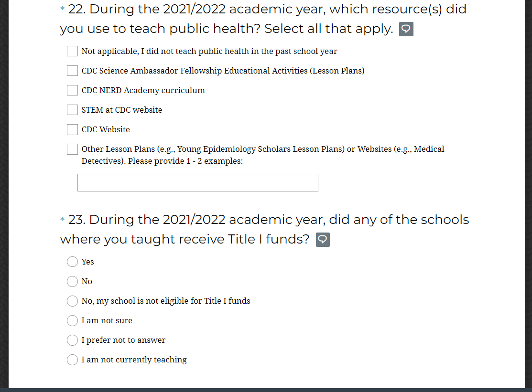Screen dimensions: 532x392
Task: Click the question 23 Title I heading text
Action: pyautogui.click(x=264, y=229)
